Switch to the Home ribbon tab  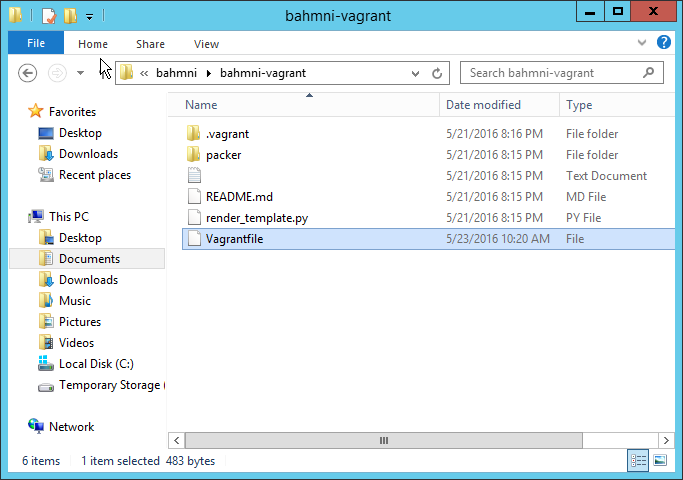click(x=93, y=44)
